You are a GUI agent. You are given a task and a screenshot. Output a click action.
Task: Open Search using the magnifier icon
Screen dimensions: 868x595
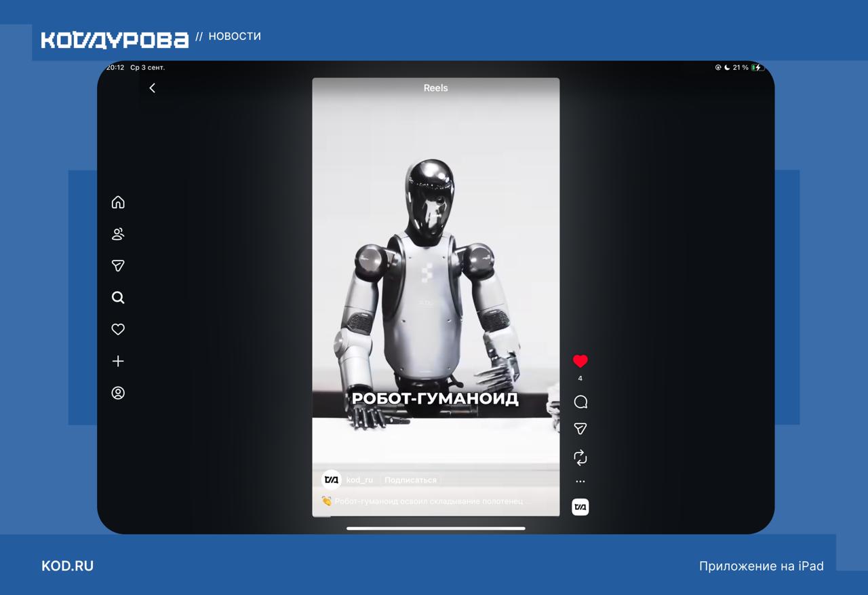118,298
